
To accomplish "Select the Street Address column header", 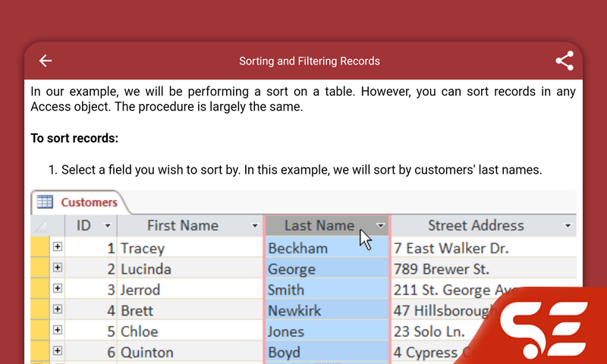I will pyautogui.click(x=484, y=225).
